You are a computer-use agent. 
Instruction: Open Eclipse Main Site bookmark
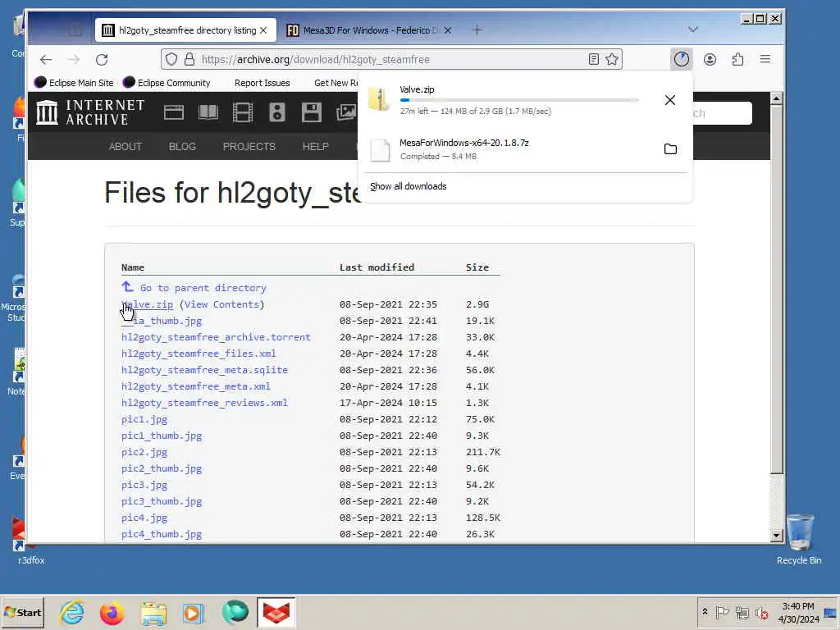tap(74, 83)
